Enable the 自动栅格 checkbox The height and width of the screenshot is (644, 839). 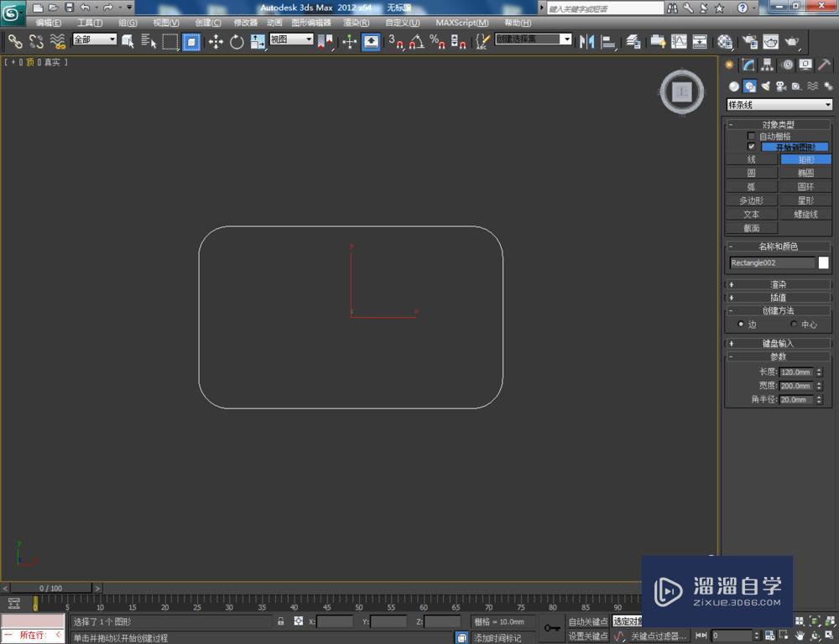coord(751,135)
